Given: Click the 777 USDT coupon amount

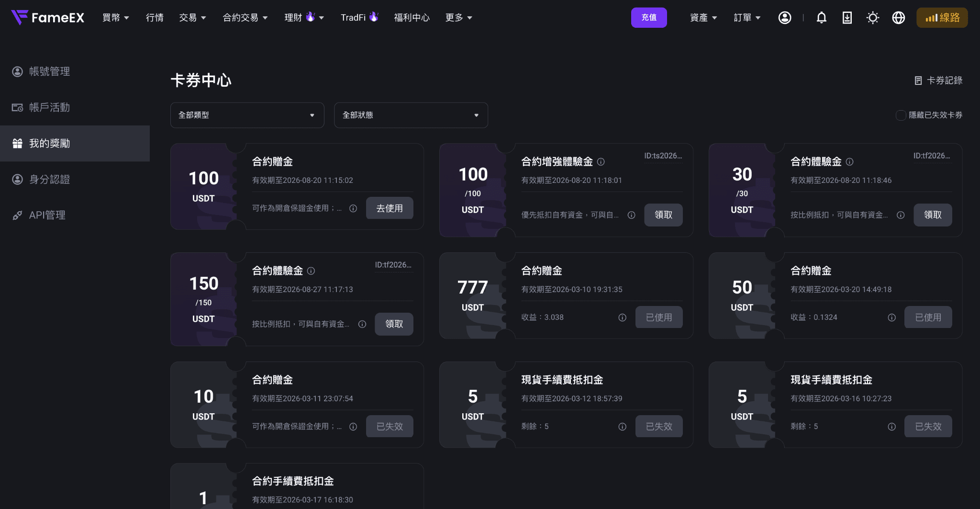Looking at the screenshot, I should coord(473,288).
